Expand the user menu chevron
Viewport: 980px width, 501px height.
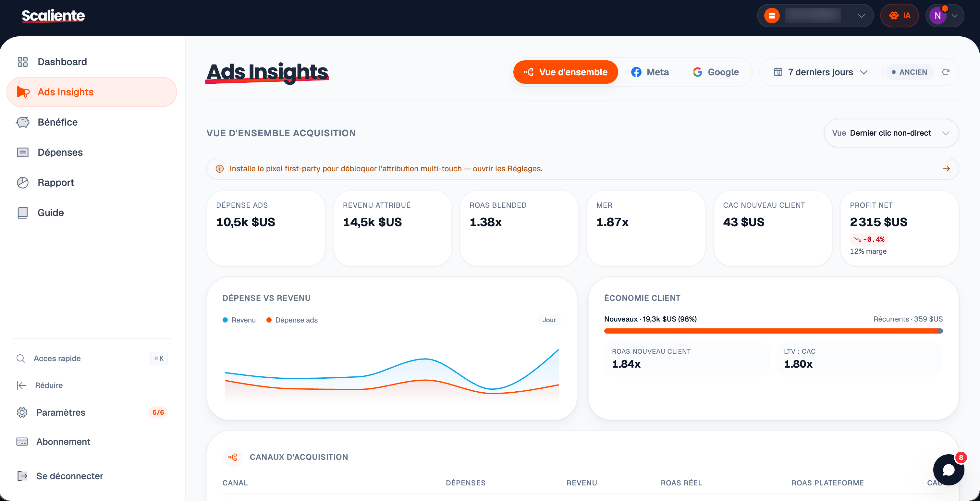(954, 16)
